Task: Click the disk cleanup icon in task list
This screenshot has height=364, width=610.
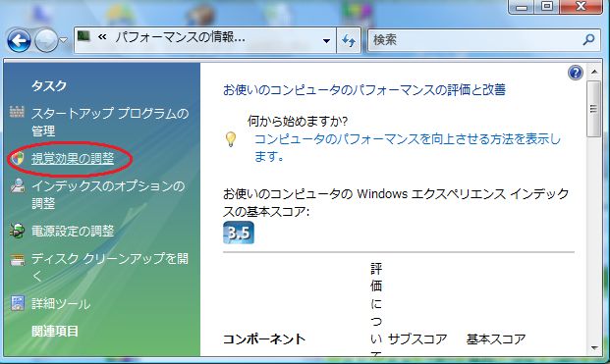Action: [x=18, y=259]
